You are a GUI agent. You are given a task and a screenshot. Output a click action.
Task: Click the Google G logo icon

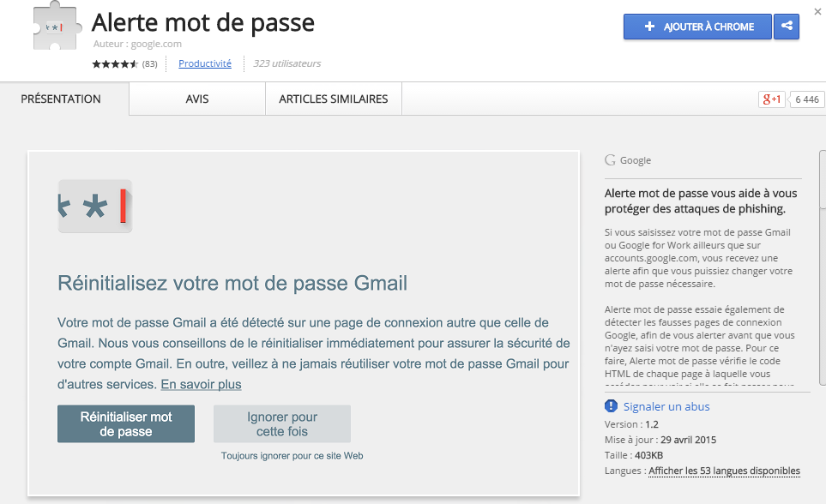coord(610,160)
